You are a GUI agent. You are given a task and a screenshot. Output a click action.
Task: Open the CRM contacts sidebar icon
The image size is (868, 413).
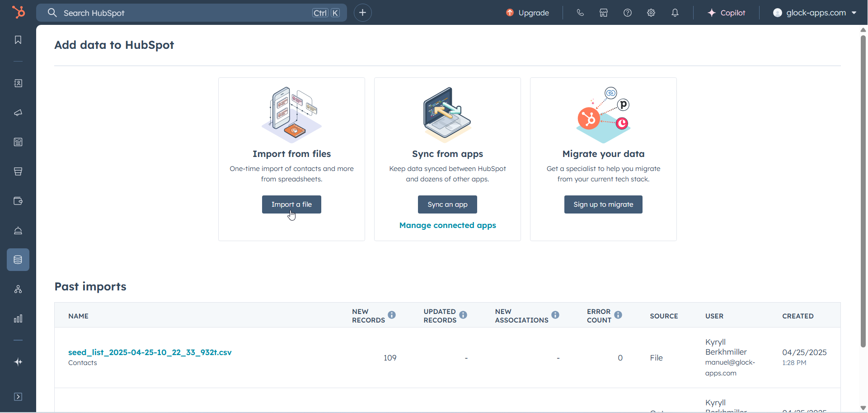(x=18, y=83)
